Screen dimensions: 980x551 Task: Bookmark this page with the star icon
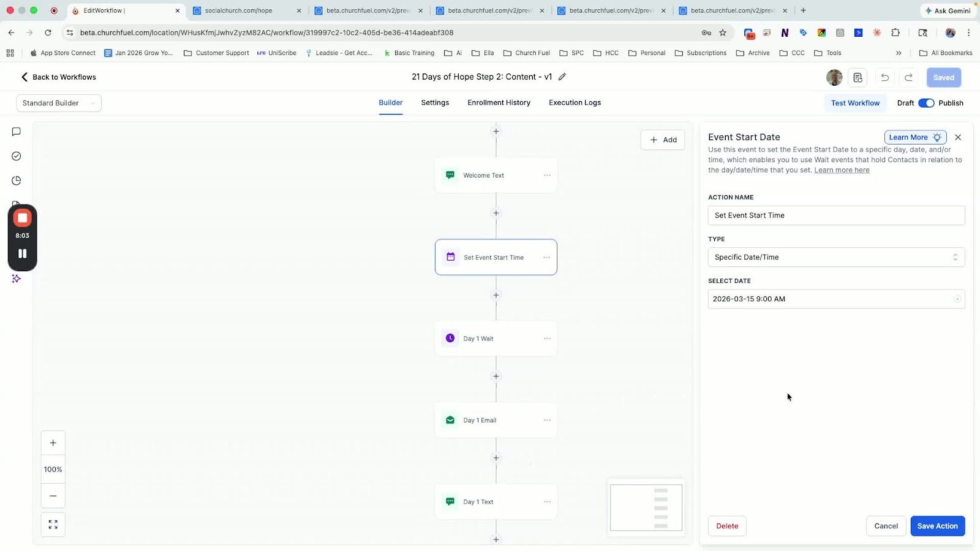point(723,33)
